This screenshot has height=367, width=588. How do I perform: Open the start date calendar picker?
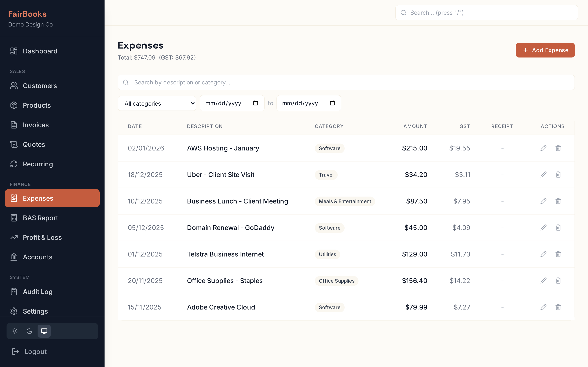coord(255,103)
